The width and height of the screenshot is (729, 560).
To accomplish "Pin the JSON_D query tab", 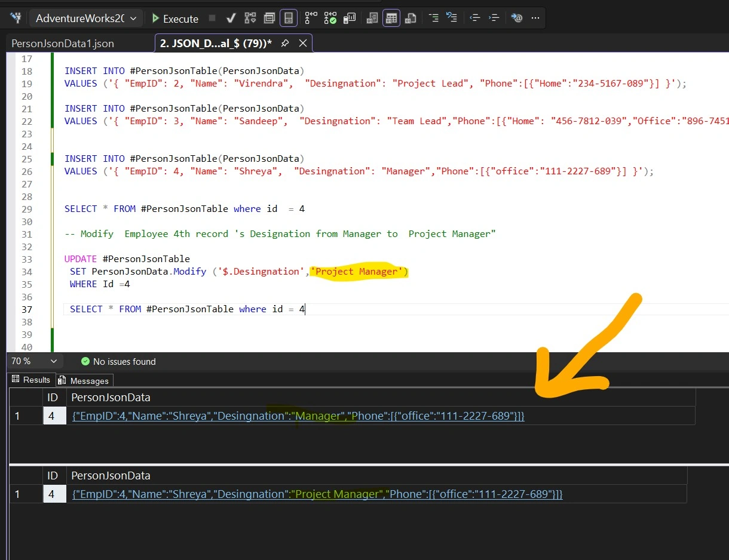I will pos(285,44).
